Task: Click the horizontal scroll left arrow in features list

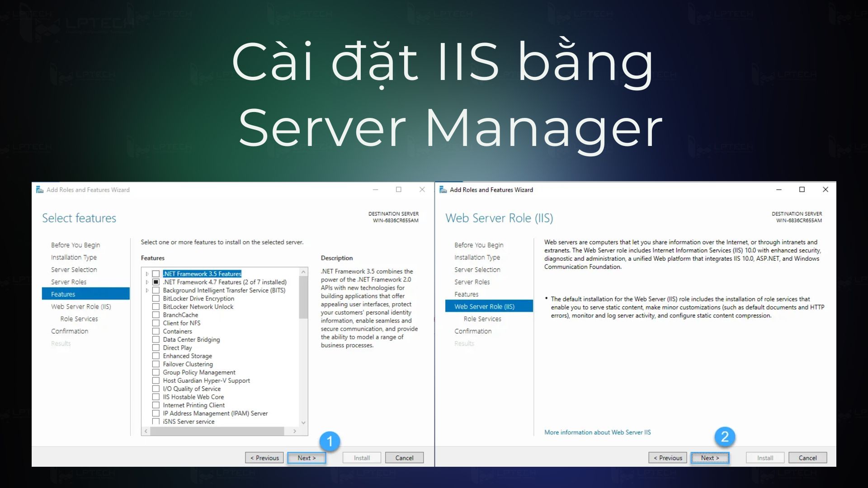Action: point(146,431)
